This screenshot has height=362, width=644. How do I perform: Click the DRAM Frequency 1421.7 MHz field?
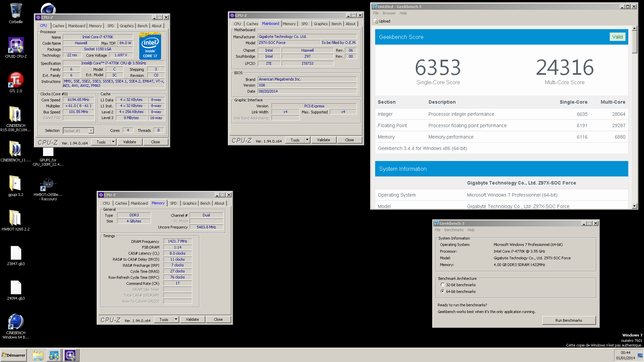click(x=178, y=241)
